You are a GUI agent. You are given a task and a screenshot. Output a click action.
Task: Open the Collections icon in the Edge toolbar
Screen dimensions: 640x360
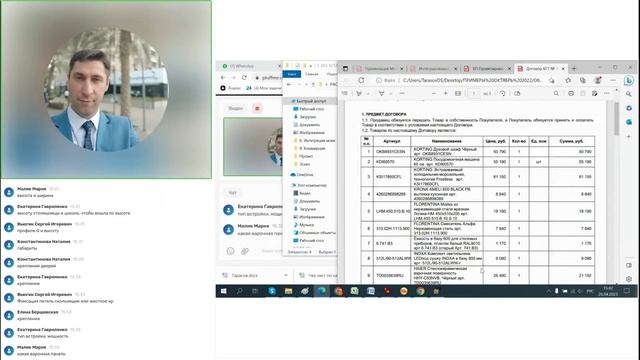coord(583,80)
